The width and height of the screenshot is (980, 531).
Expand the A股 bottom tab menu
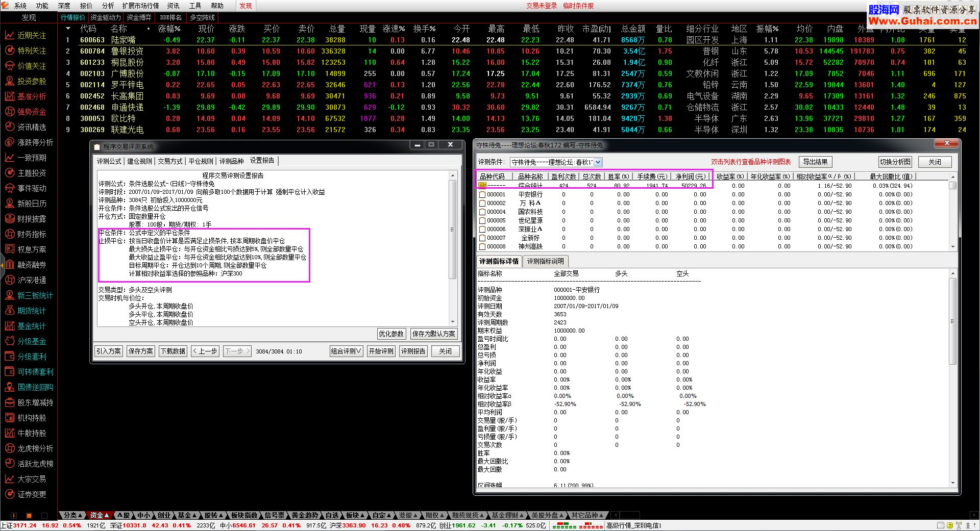(123, 515)
